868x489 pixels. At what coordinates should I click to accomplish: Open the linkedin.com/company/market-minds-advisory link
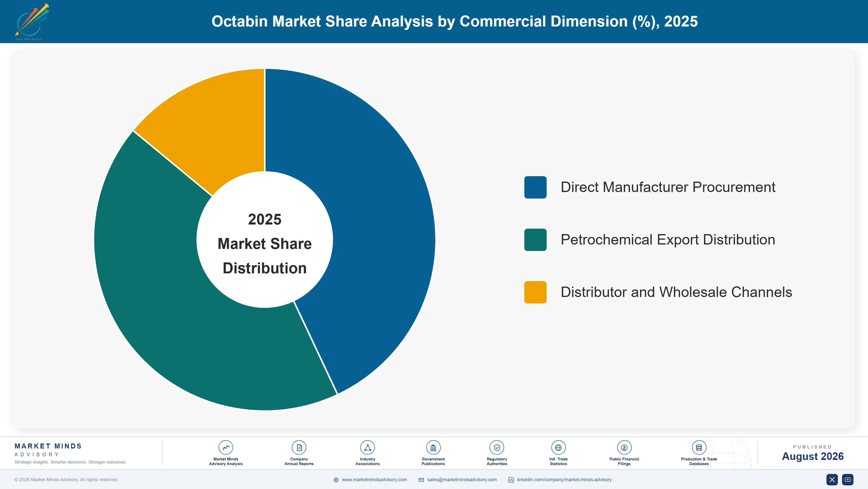(x=564, y=480)
